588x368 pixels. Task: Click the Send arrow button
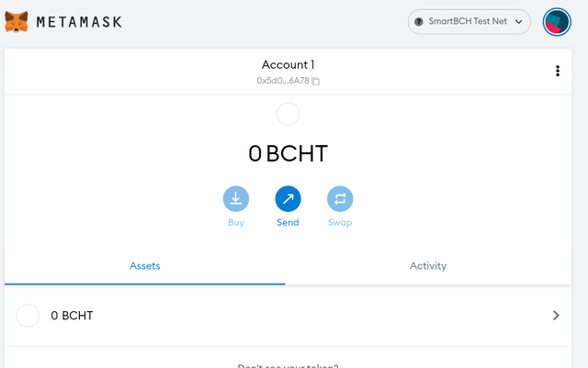click(x=288, y=198)
